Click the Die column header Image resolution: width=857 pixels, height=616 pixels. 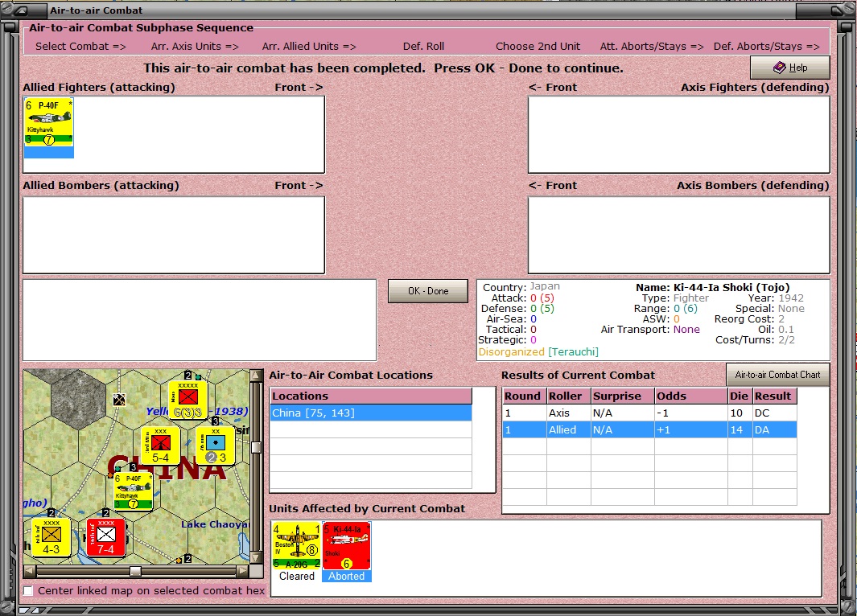pyautogui.click(x=740, y=396)
